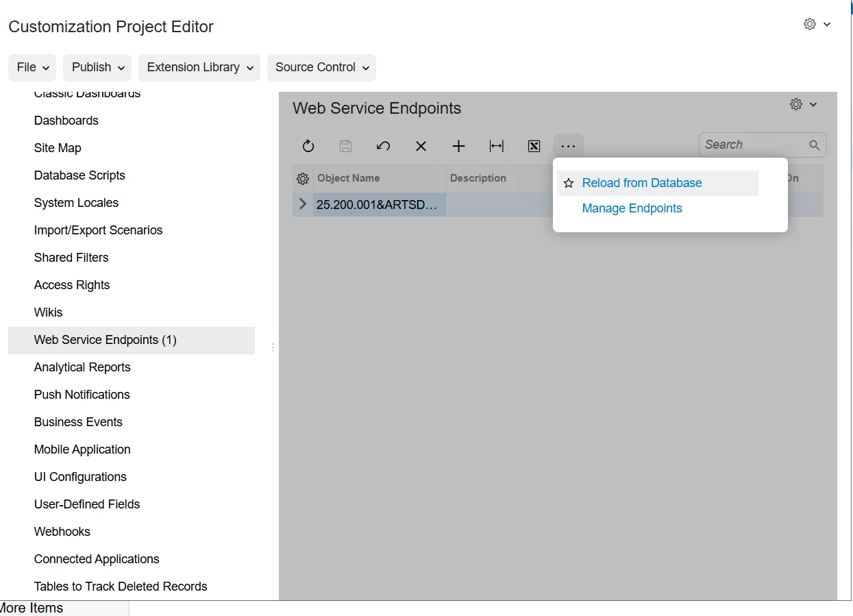Open Database Scripts in the navigation
Screen dimensions: 853x616
coord(79,175)
